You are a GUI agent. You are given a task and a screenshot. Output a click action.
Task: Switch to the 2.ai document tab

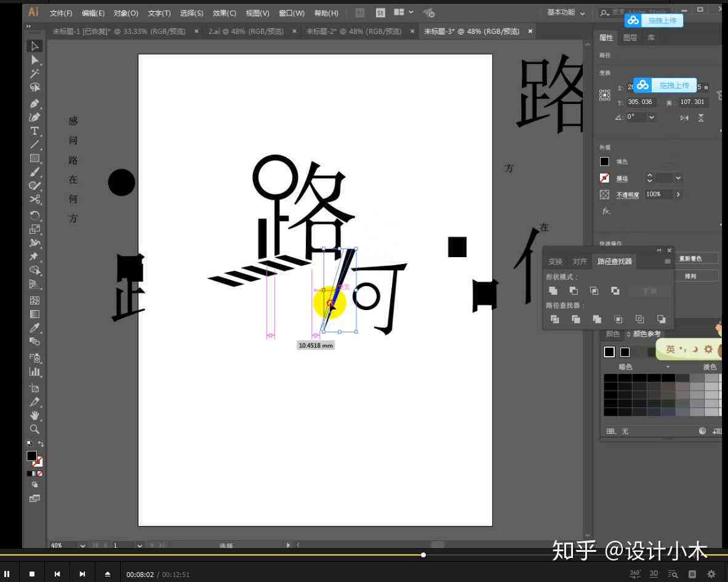[246, 31]
